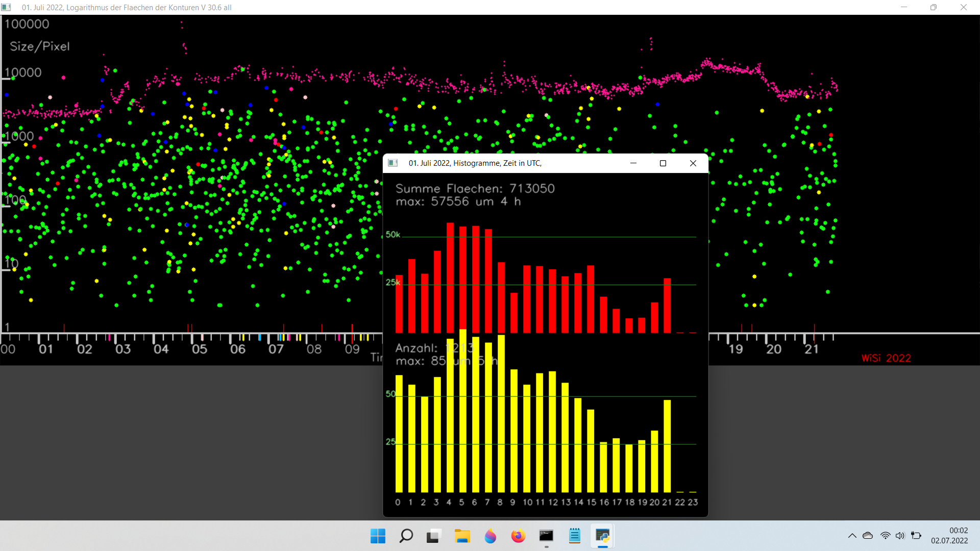Click the 'max: 57556 um 4 h' text
The image size is (980, 551).
[458, 202]
